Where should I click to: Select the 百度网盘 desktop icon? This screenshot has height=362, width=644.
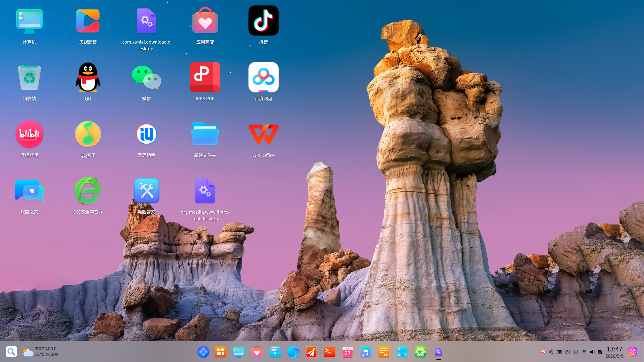(x=263, y=77)
